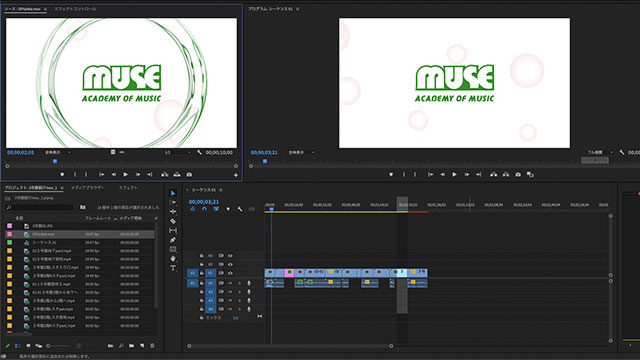Select the Source monitor tab

(22, 9)
